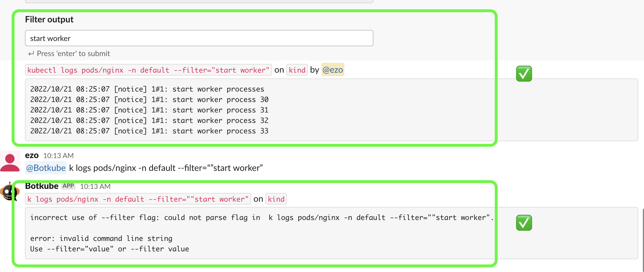Click the green checkmark reaction on the error message

pyautogui.click(x=524, y=222)
